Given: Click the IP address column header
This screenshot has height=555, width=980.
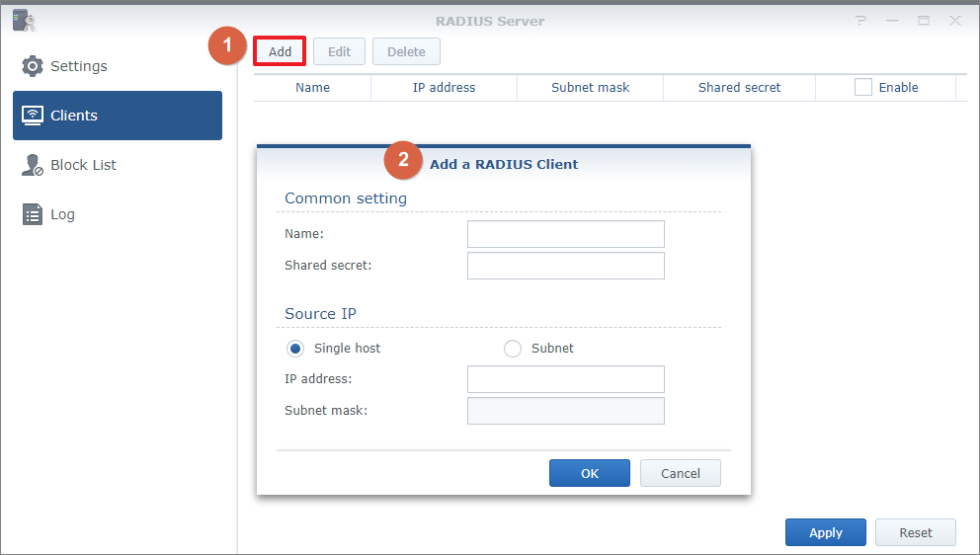Looking at the screenshot, I should [x=444, y=88].
